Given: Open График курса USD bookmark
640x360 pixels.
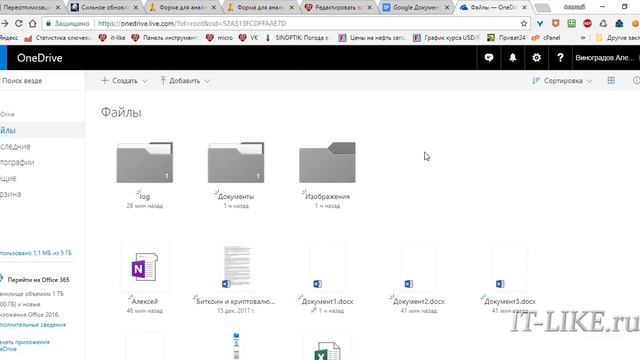Looking at the screenshot, I should 447,38.
